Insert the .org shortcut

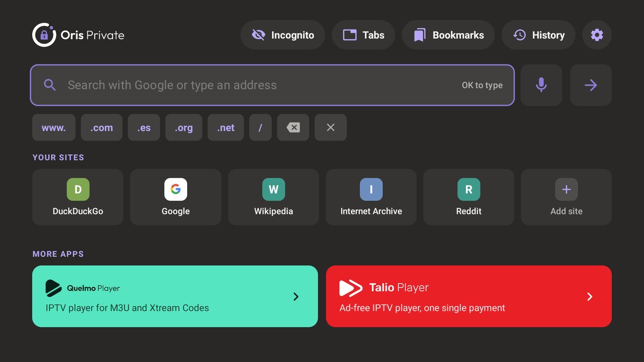tap(184, 128)
